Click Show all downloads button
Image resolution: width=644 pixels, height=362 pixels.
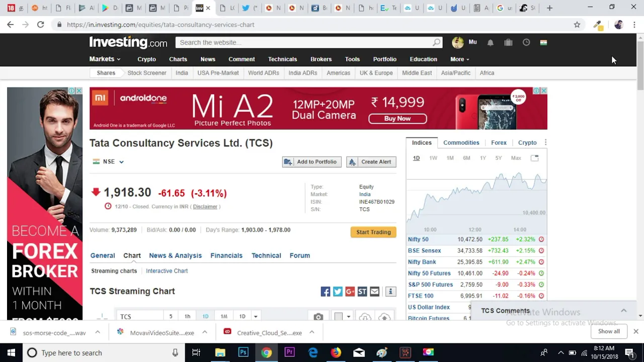pyautogui.click(x=609, y=331)
